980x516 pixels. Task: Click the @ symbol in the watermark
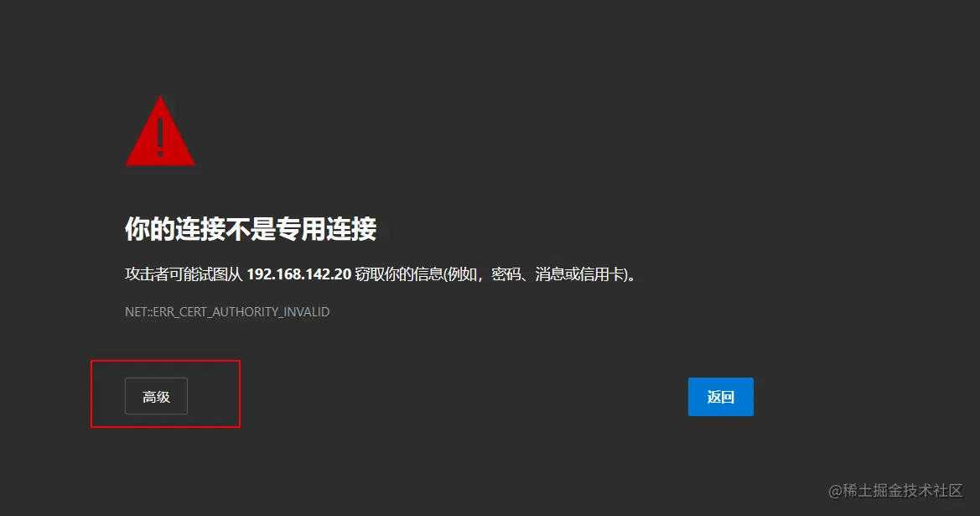[836, 491]
